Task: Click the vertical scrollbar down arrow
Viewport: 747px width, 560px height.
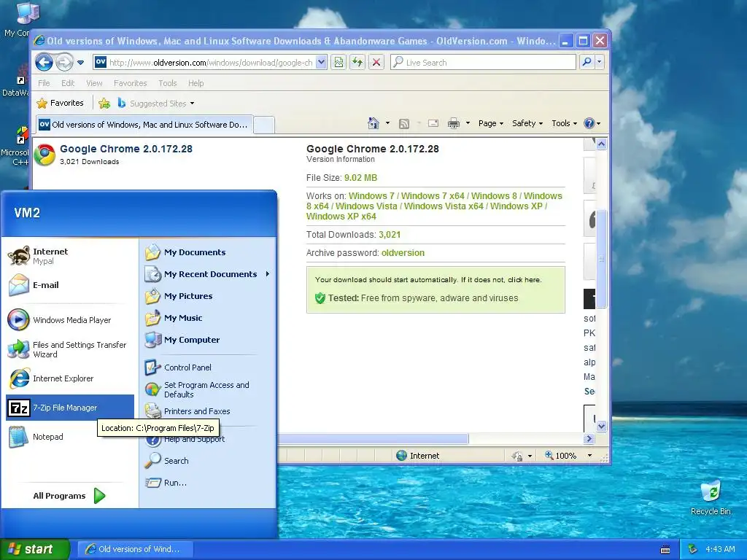Action: (x=601, y=426)
